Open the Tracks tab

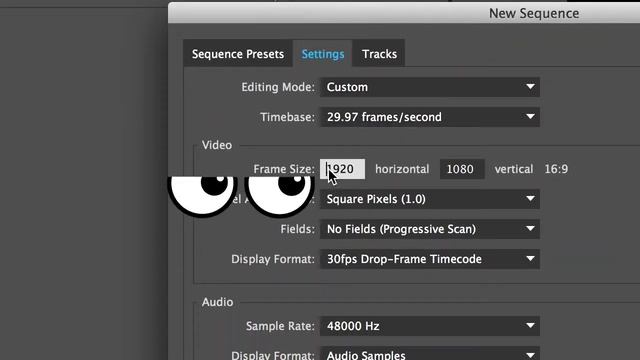tap(379, 53)
